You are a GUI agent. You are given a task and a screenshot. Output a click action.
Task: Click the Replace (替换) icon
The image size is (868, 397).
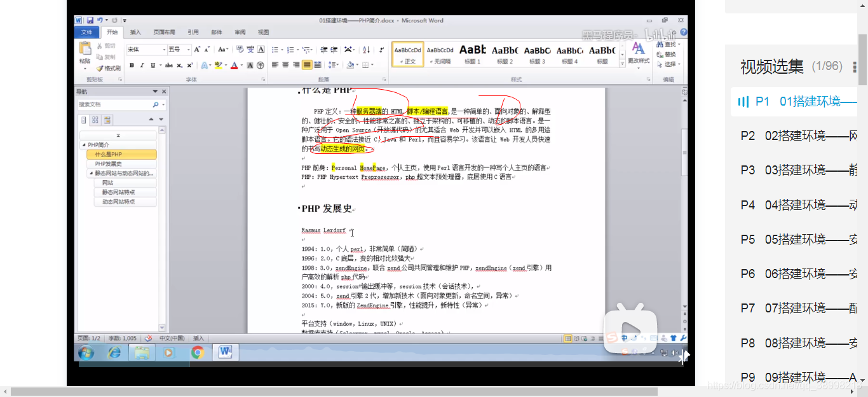tap(659, 54)
